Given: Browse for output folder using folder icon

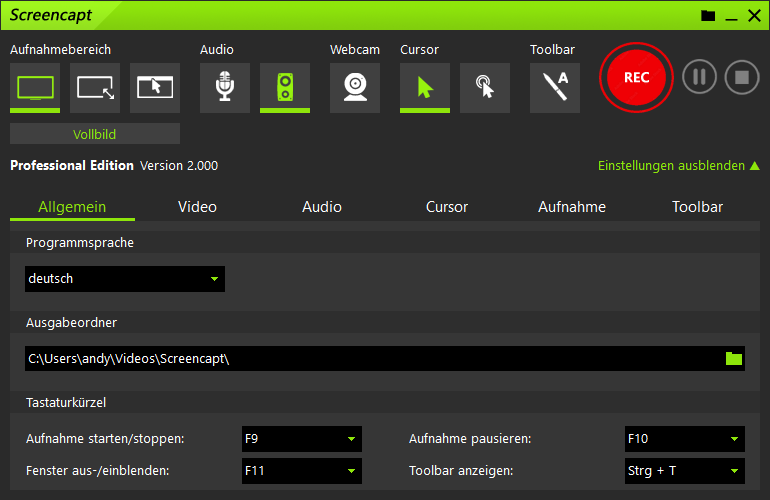Looking at the screenshot, I should point(734,359).
